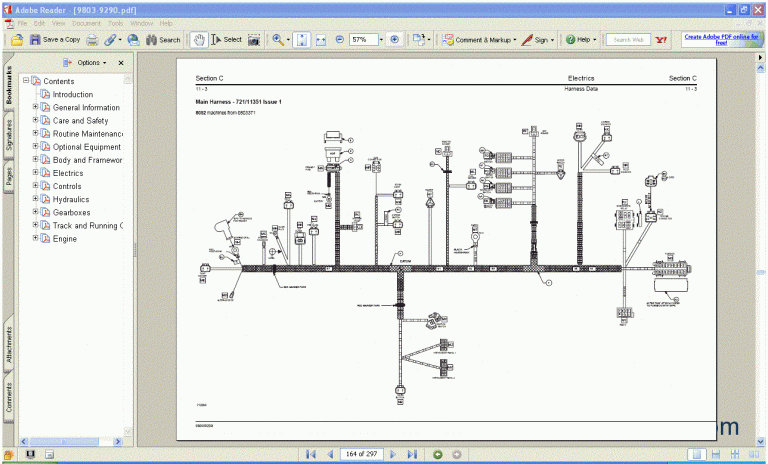768x464 pixels.
Task: Open the Window menu
Action: coord(142,23)
